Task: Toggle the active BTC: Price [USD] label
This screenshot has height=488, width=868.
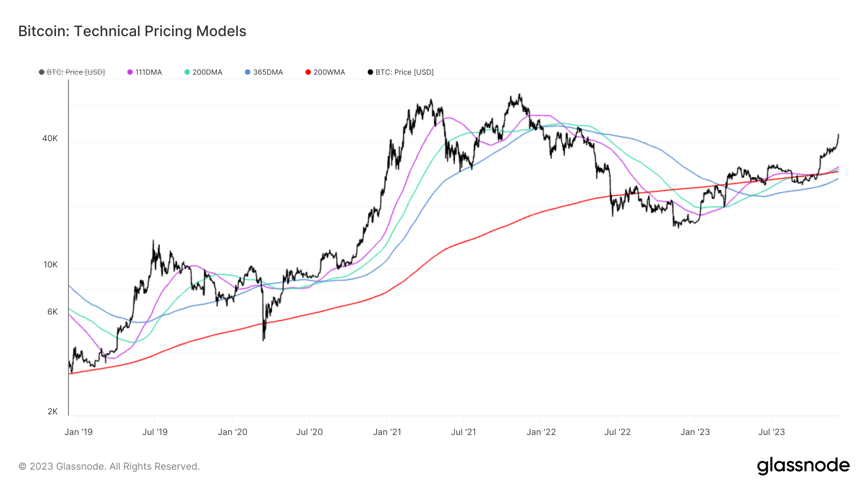Action: coord(405,72)
